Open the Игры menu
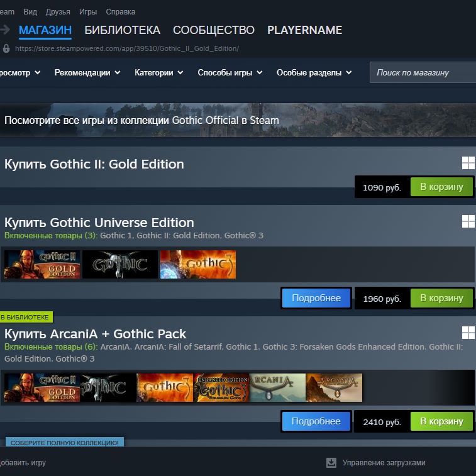Screen dimensions: 476x476 pos(88,12)
